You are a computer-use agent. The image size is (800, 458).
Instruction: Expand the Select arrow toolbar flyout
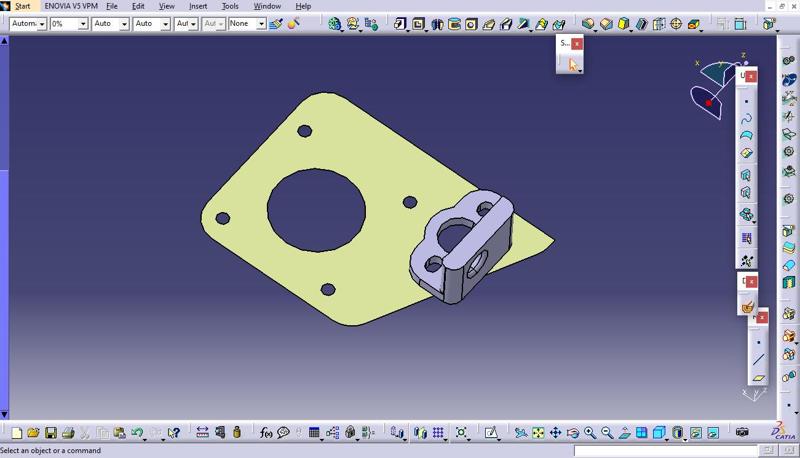(581, 71)
